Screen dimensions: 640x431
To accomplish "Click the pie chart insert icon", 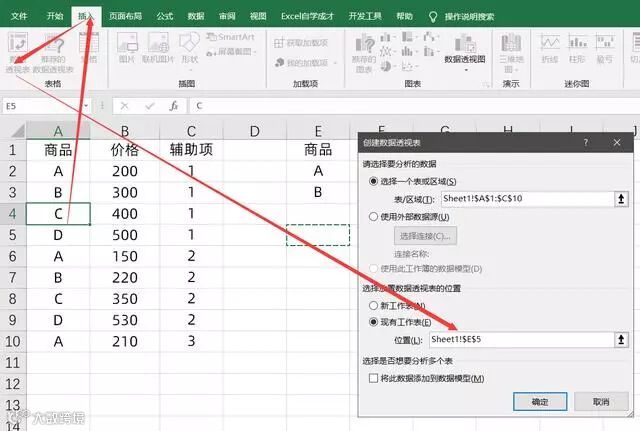I will point(386,66).
